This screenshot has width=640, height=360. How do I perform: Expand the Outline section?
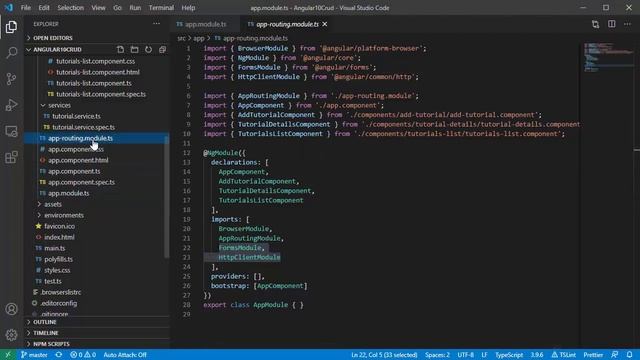[97, 322]
